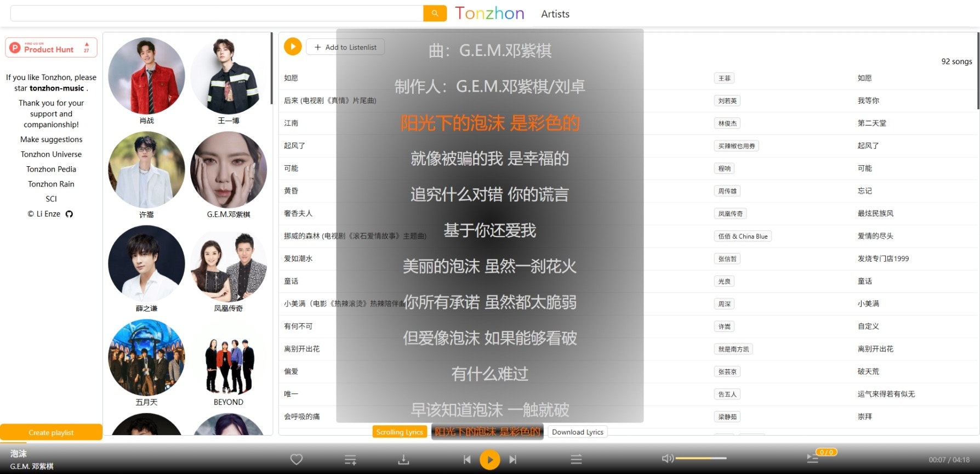Click the artist list scrollbar
This screenshot has height=474, width=980.
271,69
